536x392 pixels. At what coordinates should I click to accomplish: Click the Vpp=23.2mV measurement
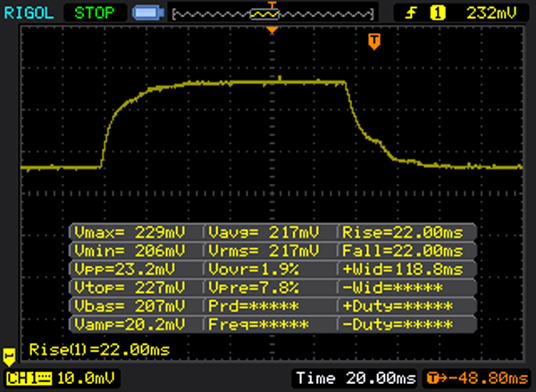(x=124, y=270)
